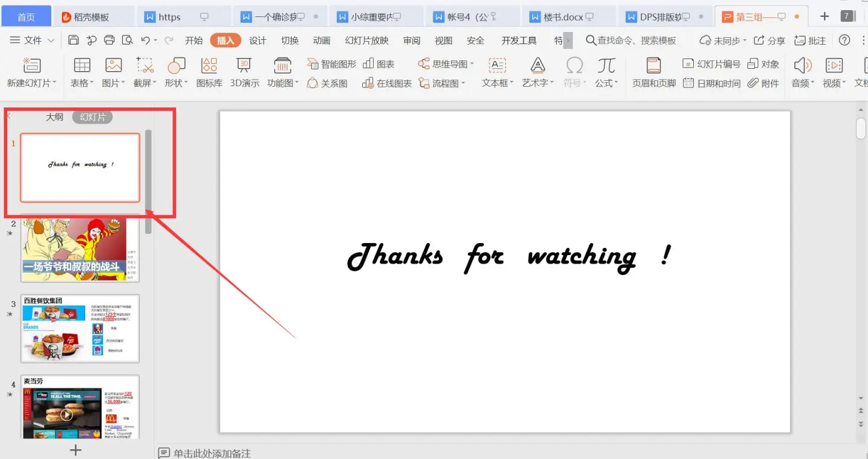This screenshot has height=459, width=868.
Task: Insert a 智能图形 smart graphic
Action: (332, 64)
